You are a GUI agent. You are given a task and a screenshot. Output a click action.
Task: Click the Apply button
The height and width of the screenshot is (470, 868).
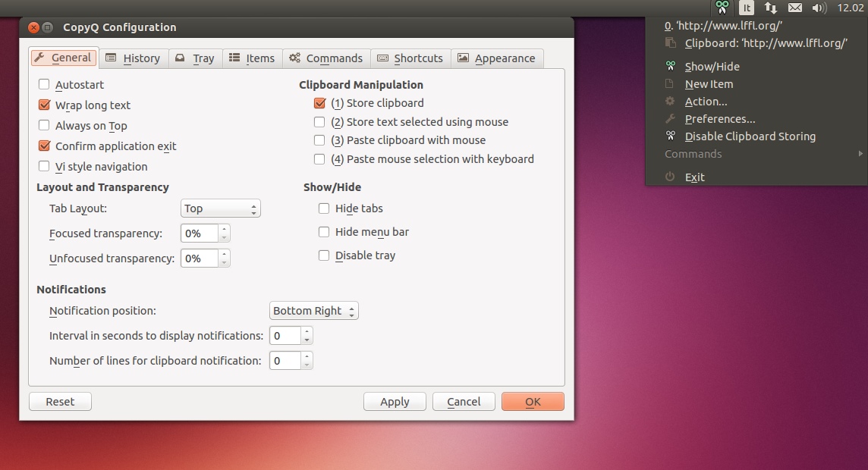click(395, 402)
